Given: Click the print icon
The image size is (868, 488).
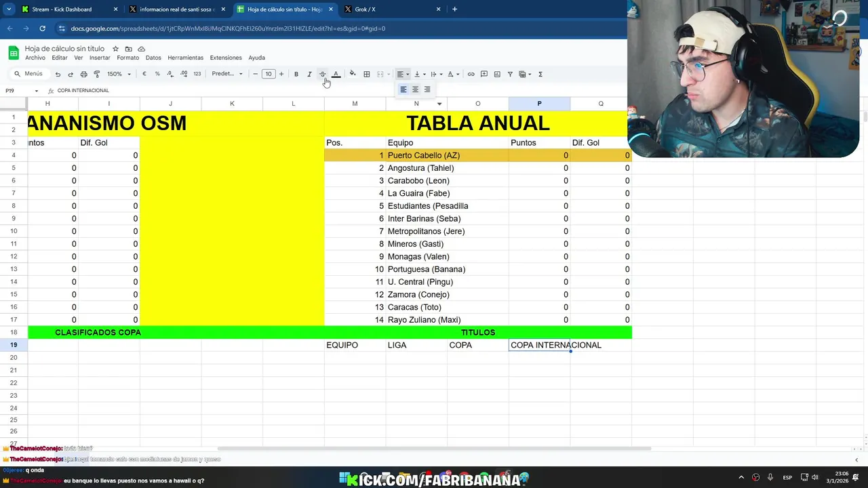Looking at the screenshot, I should tap(83, 74).
